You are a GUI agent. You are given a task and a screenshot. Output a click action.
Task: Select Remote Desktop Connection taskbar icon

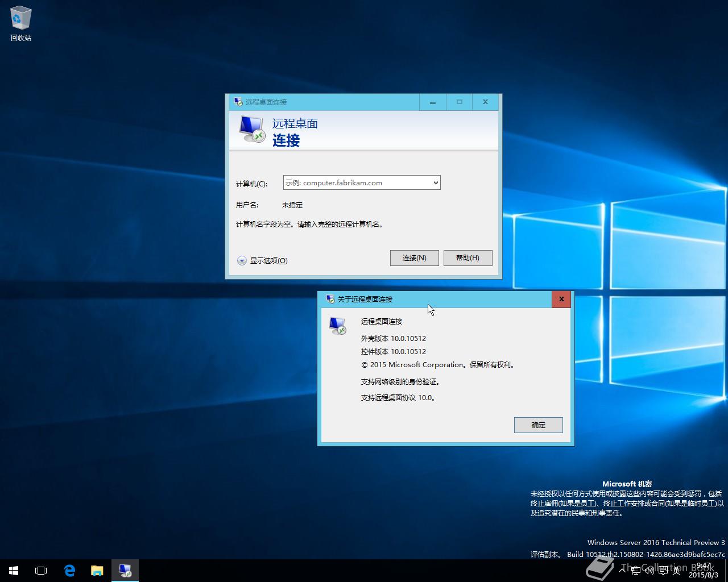125,571
